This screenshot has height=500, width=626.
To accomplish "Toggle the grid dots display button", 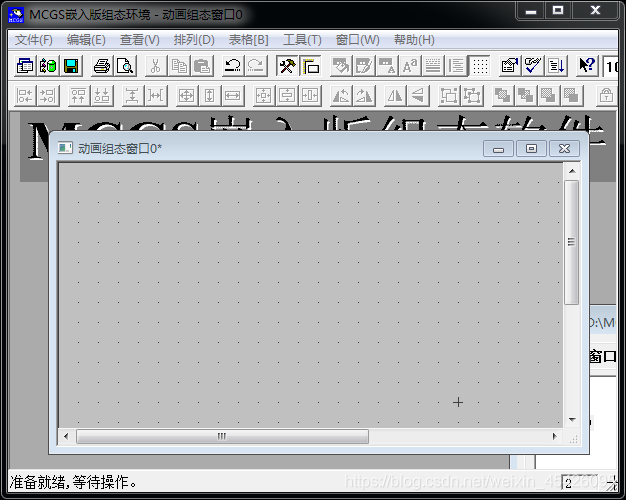I will 479,66.
